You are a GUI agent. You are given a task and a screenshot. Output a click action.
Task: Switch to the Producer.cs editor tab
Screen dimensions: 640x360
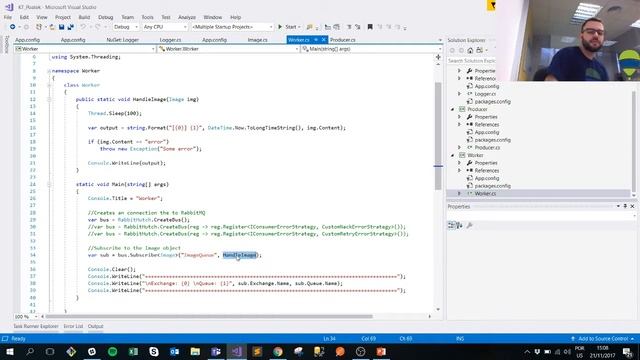point(342,40)
